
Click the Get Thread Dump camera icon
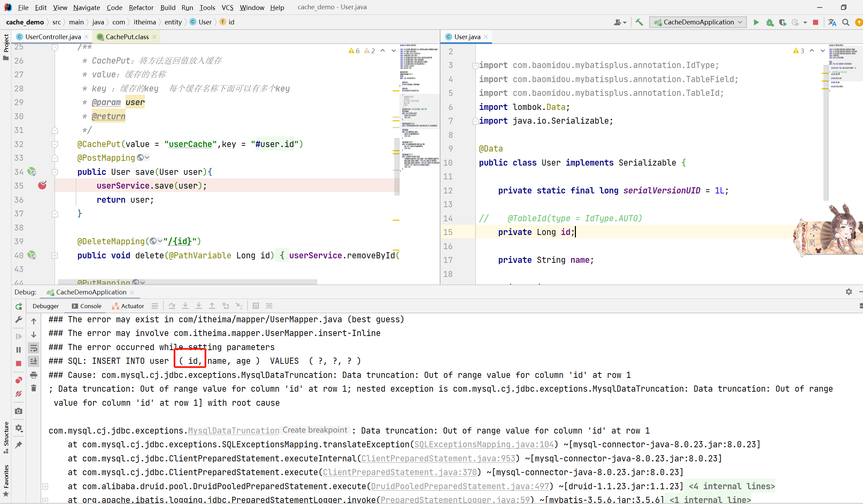pyautogui.click(x=19, y=411)
